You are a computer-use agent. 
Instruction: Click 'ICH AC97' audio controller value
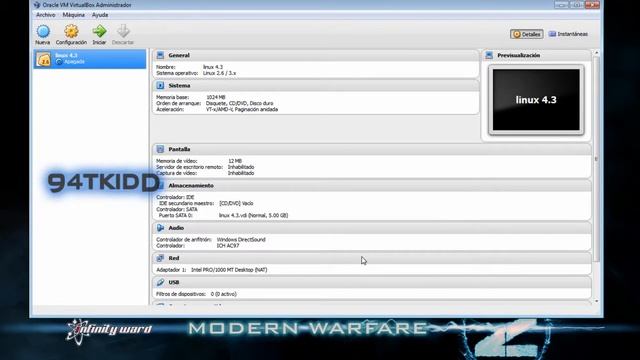point(228,246)
